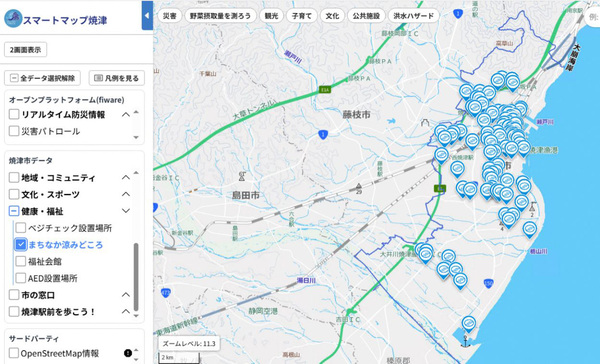Screen dimensions: 600x364
Task: Click the map marker near 大井川焼津藤枝 IC
Action: point(426,253)
